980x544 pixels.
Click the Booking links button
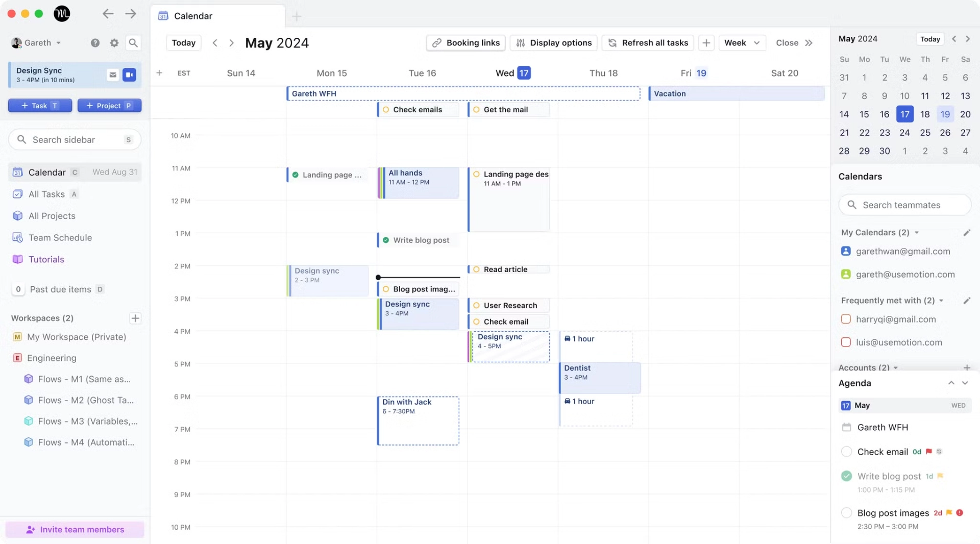pyautogui.click(x=465, y=43)
